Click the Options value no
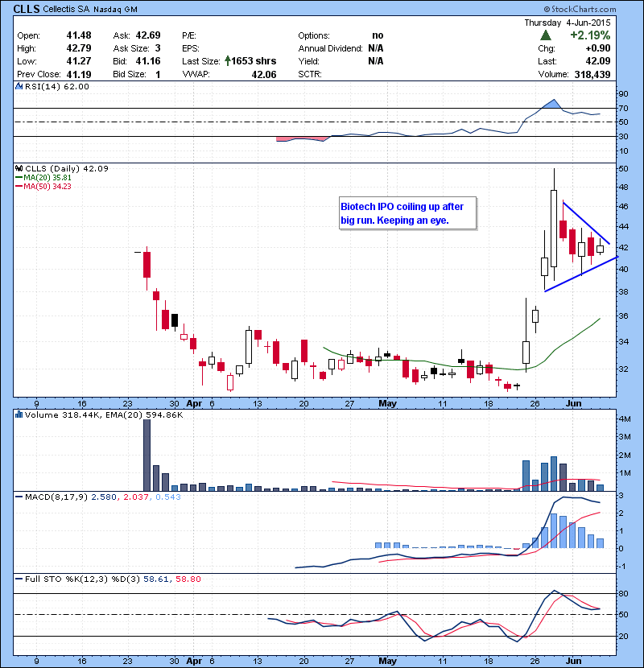 [378, 35]
